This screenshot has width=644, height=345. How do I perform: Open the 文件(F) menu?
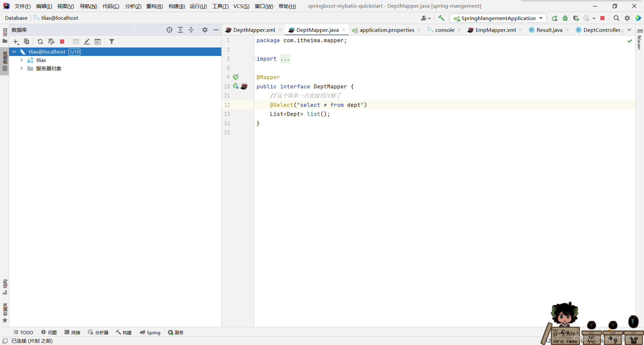coord(22,6)
